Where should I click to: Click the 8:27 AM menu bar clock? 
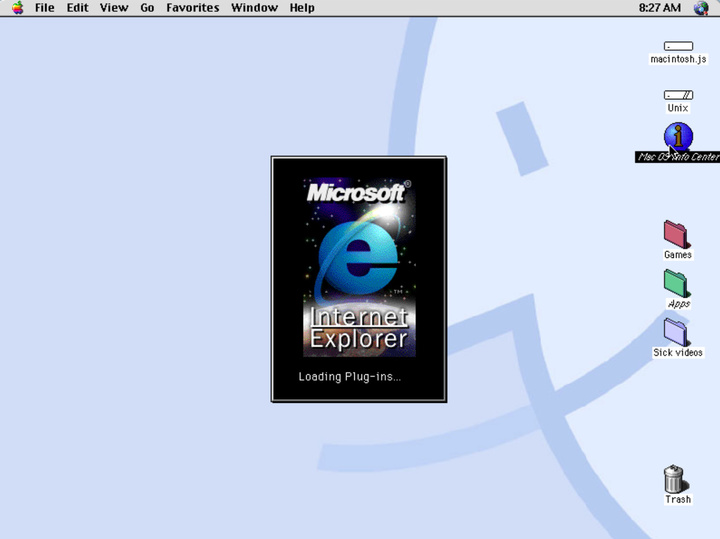point(659,8)
